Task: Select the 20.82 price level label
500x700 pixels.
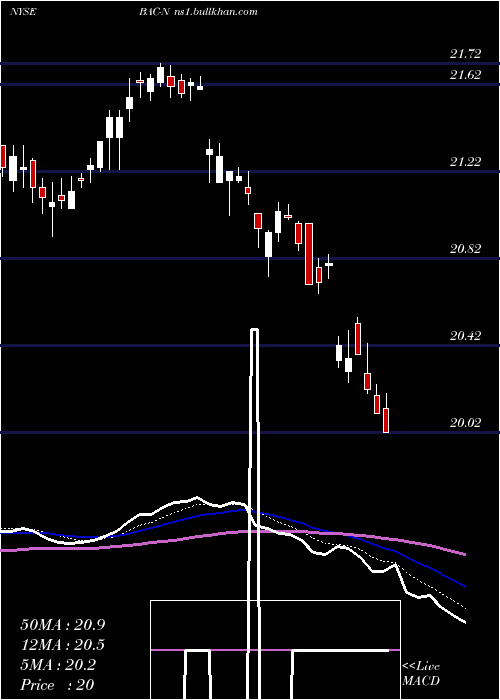Action: coord(466,249)
